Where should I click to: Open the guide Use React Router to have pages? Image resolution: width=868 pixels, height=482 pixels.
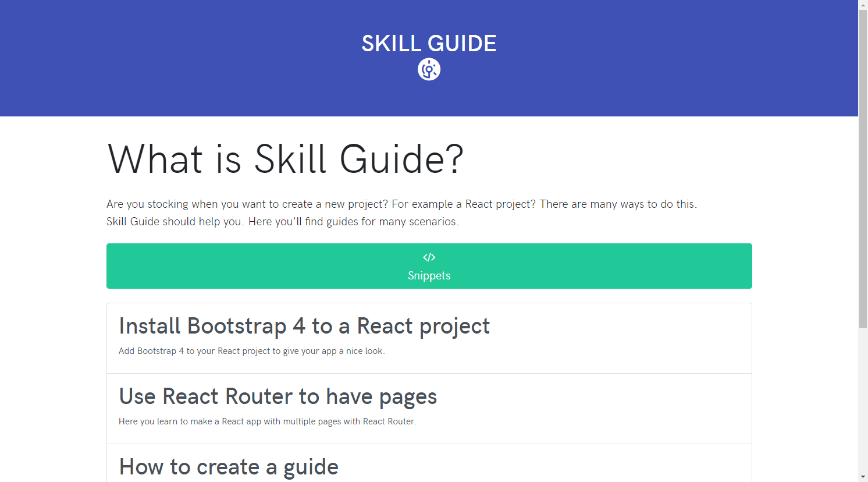(278, 396)
